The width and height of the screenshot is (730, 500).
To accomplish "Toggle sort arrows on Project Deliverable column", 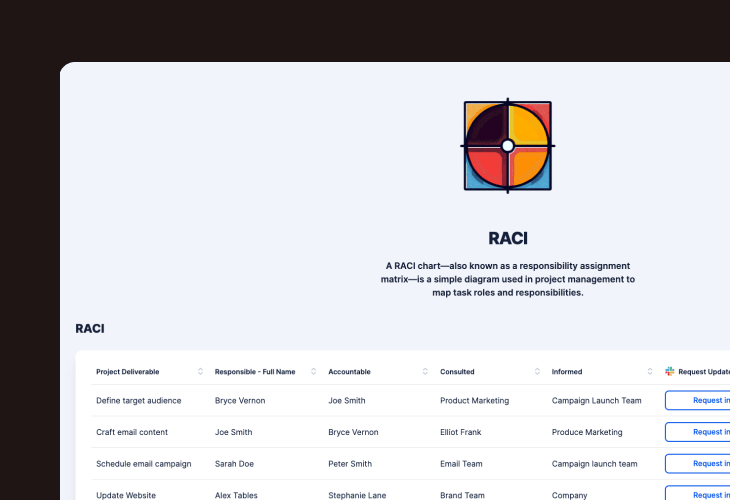I will pos(200,371).
